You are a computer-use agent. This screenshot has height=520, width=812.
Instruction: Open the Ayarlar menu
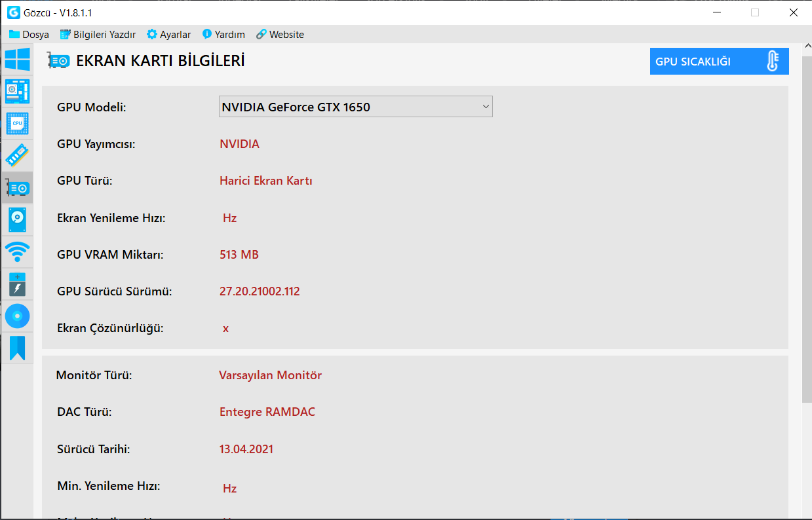(169, 34)
